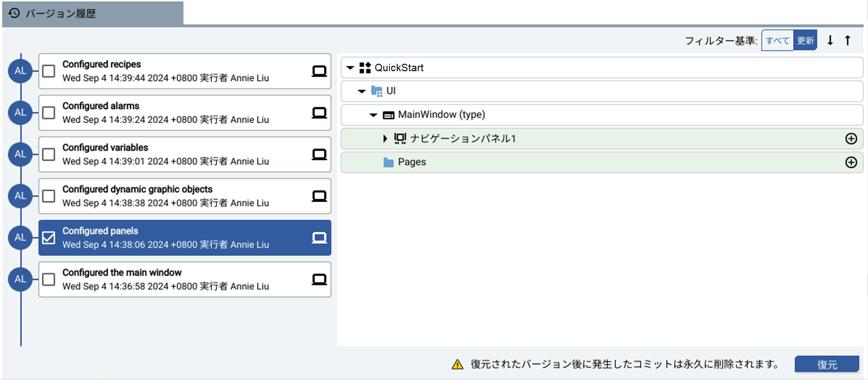Collapse the MainWindow (type) node
Image resolution: width=868 pixels, height=380 pixels.
point(373,115)
